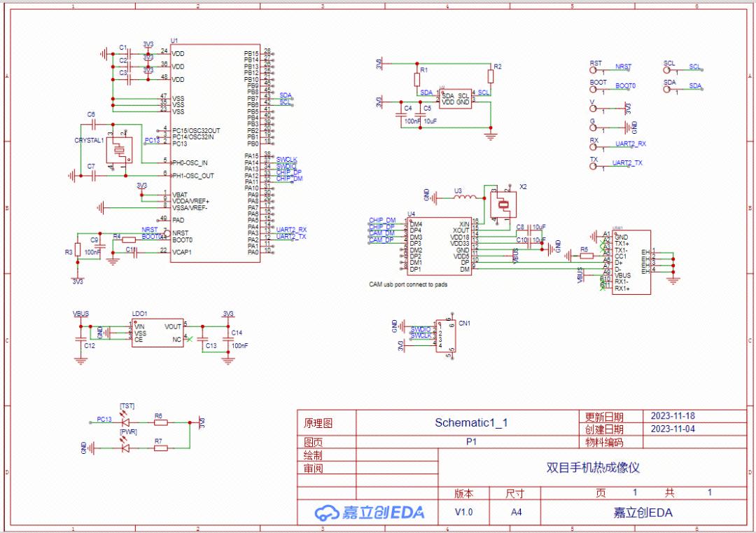Select the [PWR] LED symbol
Image resolution: width=756 pixels, height=533 pixels.
(x=127, y=448)
